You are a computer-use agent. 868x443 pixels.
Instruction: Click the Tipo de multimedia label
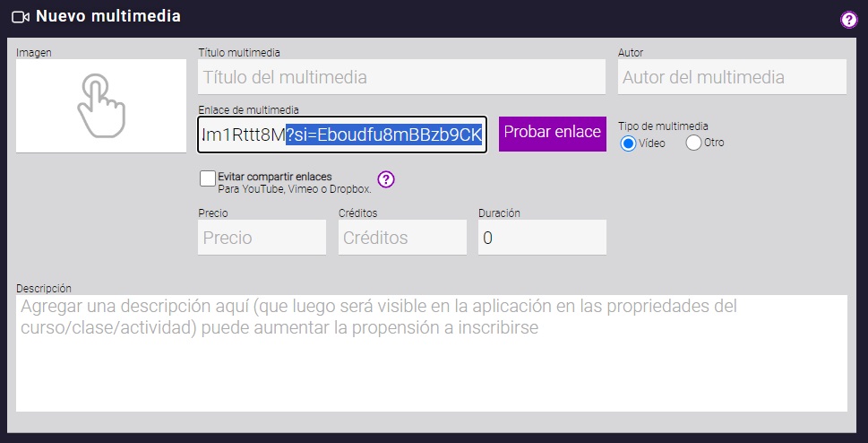pos(663,126)
